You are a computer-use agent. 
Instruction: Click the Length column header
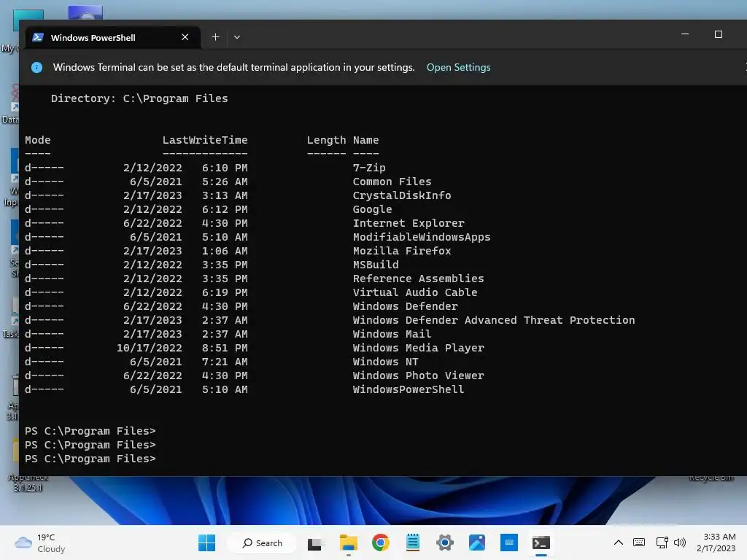click(x=326, y=140)
